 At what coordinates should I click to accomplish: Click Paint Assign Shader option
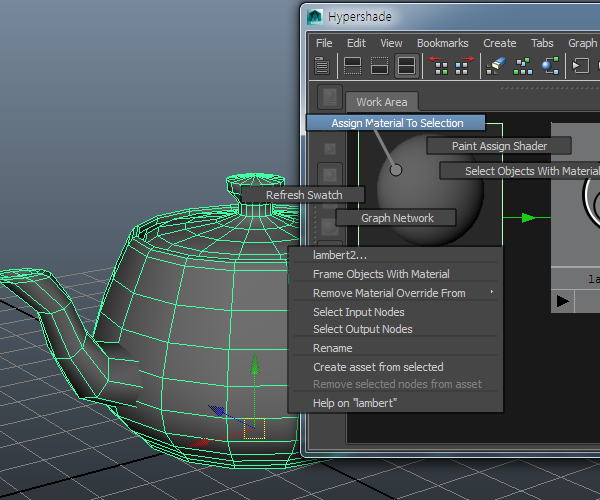click(x=499, y=146)
